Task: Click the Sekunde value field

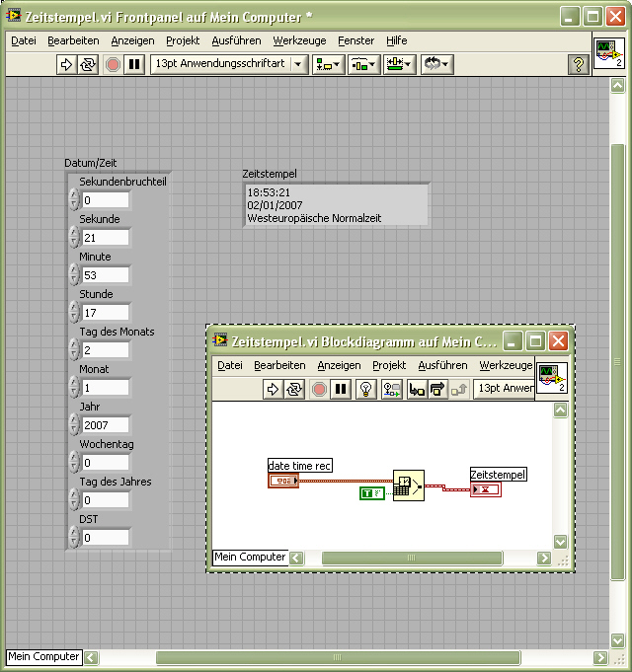Action: point(106,238)
